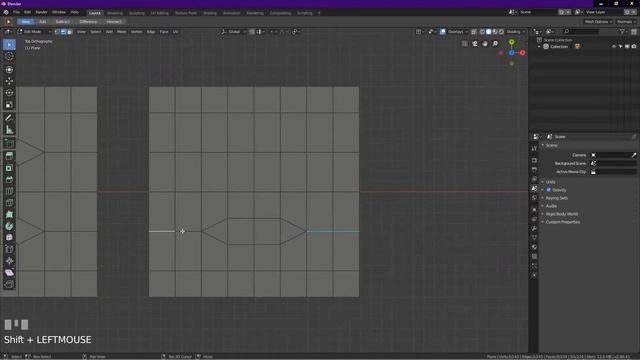Viewport: 640px width, 360px height.
Task: Select the Poly Build tool
Action: (x=9, y=214)
